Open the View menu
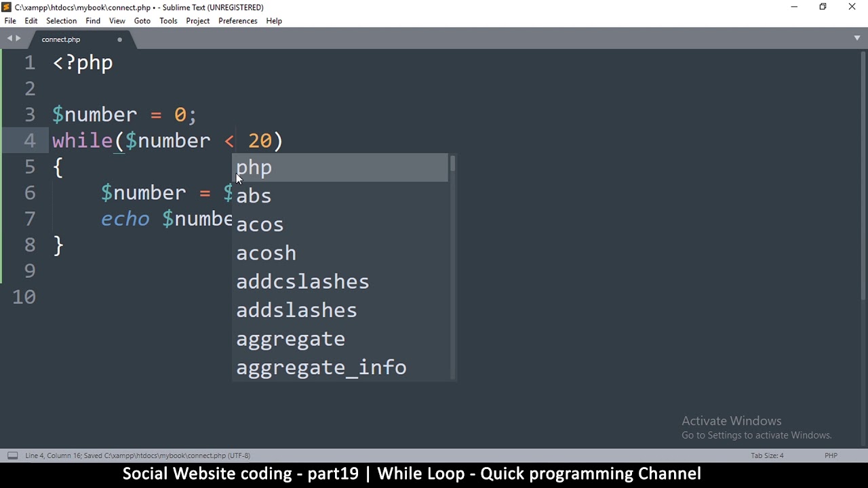The width and height of the screenshot is (868, 488). point(117,21)
